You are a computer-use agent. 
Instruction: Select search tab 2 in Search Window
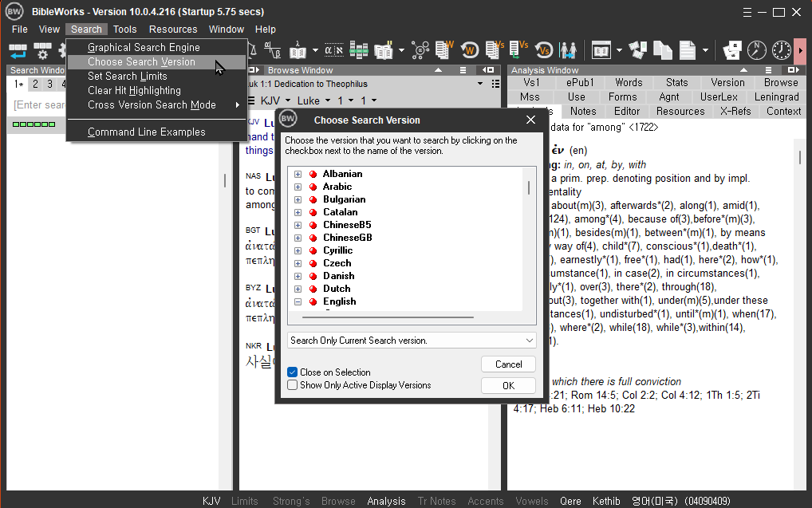[35, 84]
